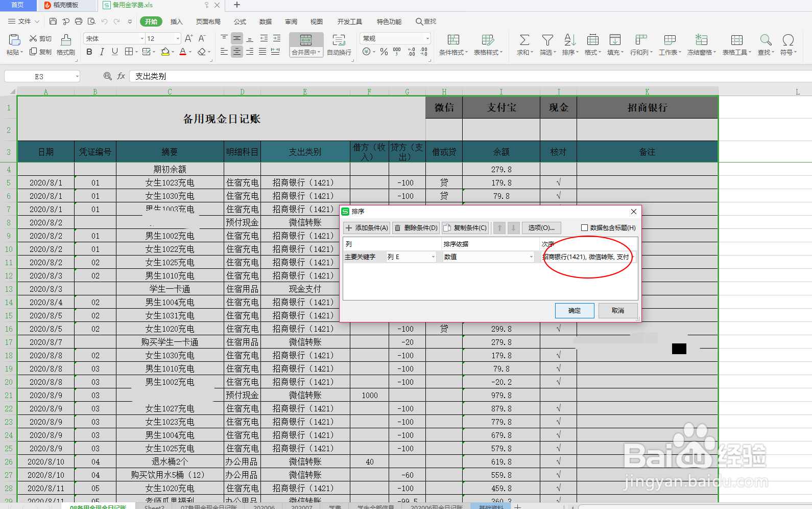The height and width of the screenshot is (509, 812).
Task: Increase font size with the A+ icon
Action: [x=188, y=38]
